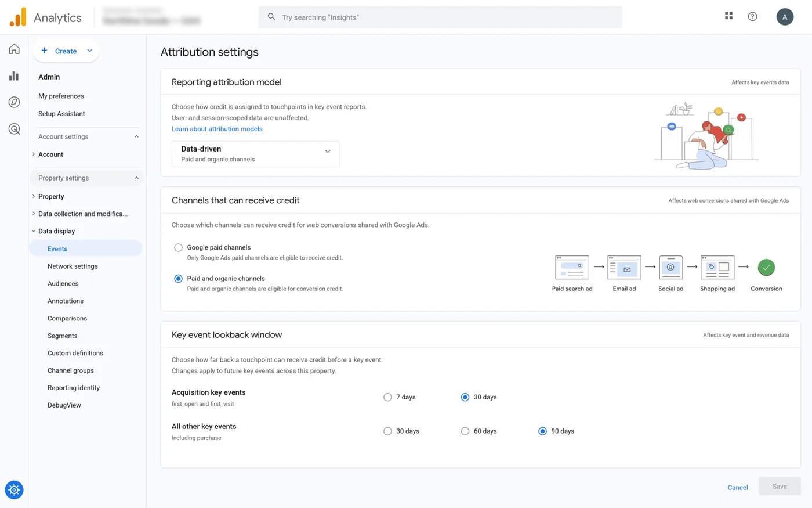This screenshot has width=812, height=508.
Task: Choose 30 days for Acquisition key events
Action: click(x=465, y=397)
